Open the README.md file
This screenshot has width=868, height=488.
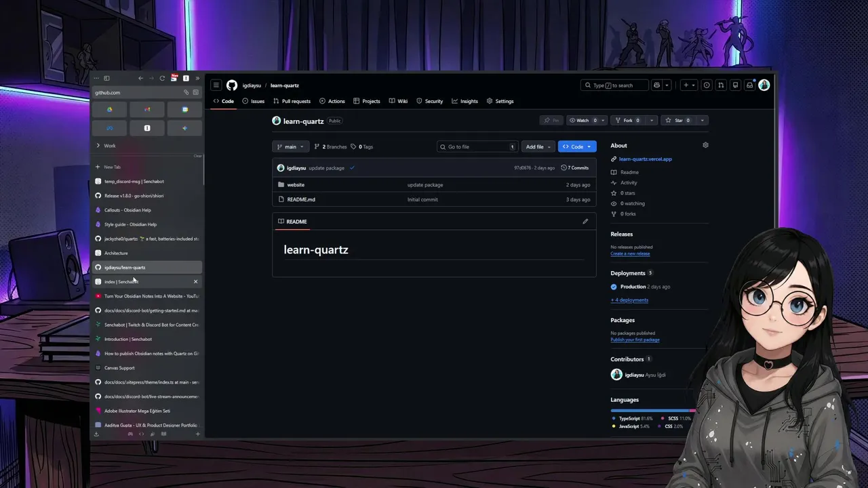click(301, 199)
